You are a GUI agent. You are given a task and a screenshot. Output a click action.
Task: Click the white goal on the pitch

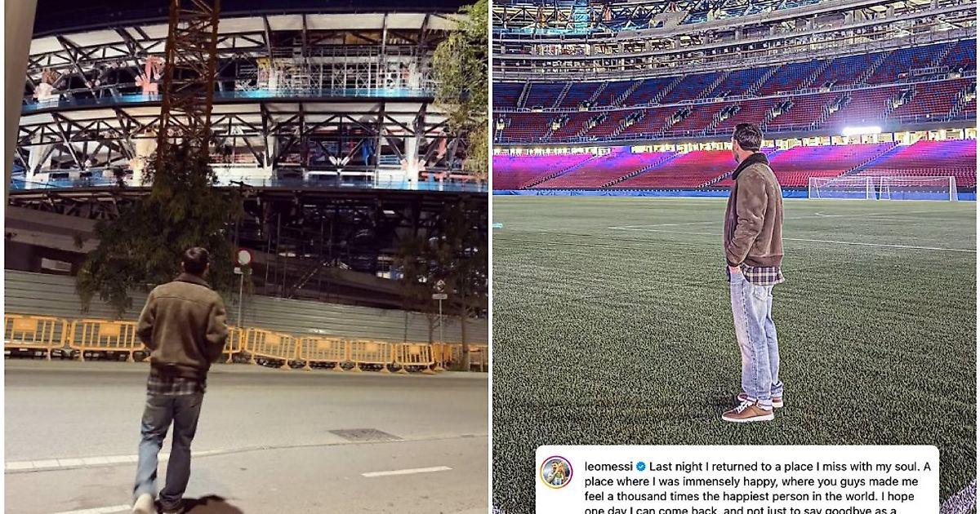point(882,188)
